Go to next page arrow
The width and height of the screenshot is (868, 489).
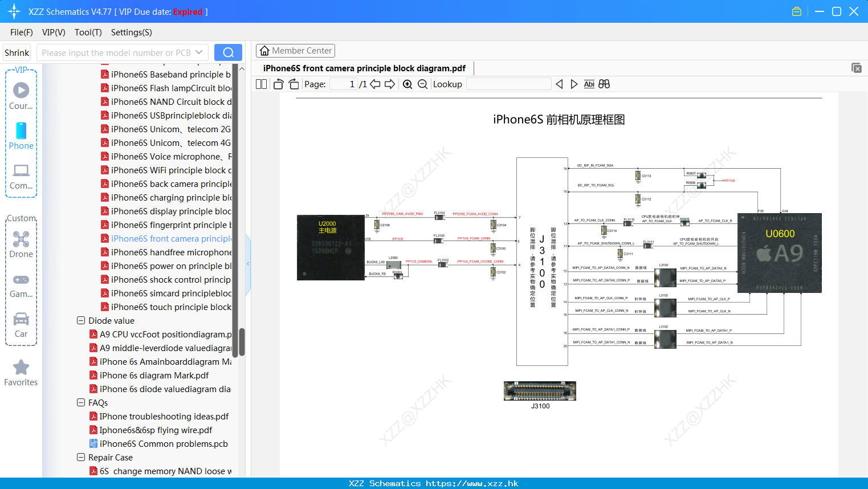point(390,84)
